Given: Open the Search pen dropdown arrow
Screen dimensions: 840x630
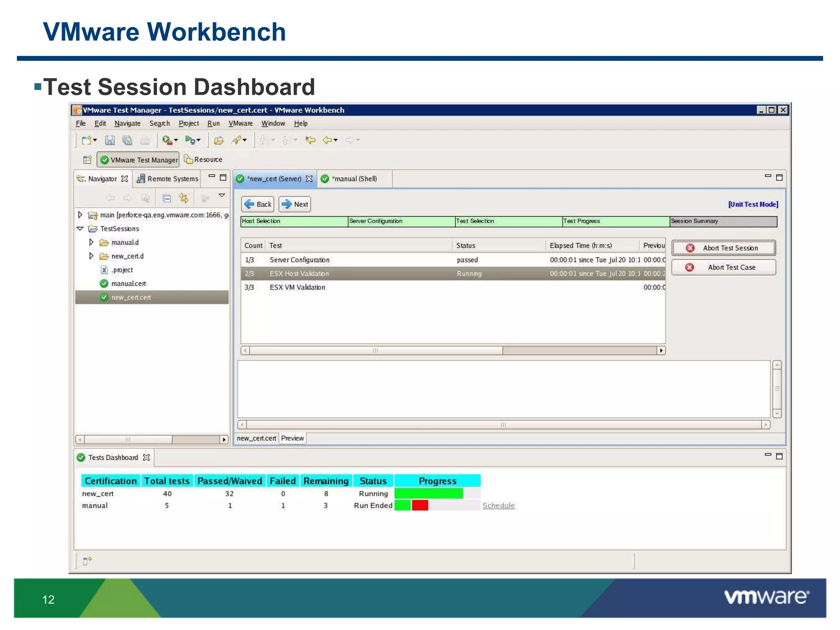Looking at the screenshot, I should (x=245, y=140).
